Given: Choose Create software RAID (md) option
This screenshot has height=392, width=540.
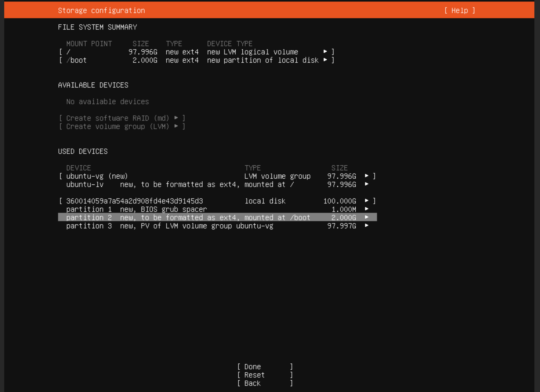Looking at the screenshot, I should click(118, 118).
